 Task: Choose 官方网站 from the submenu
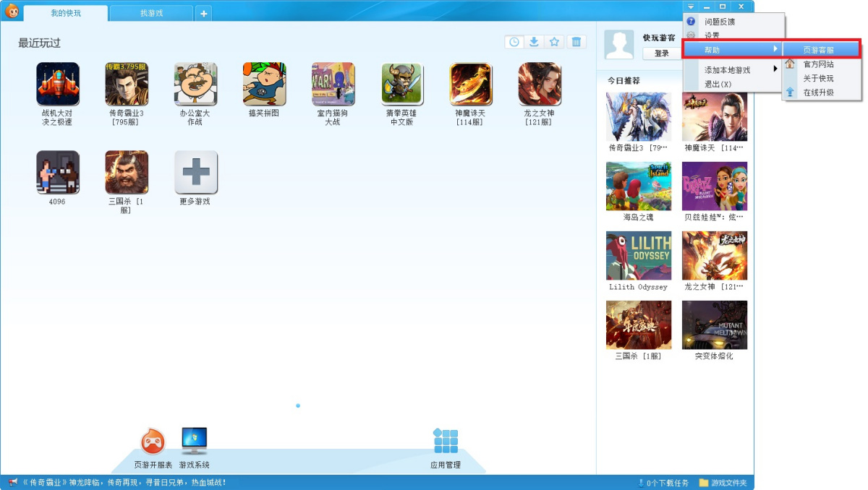click(818, 64)
